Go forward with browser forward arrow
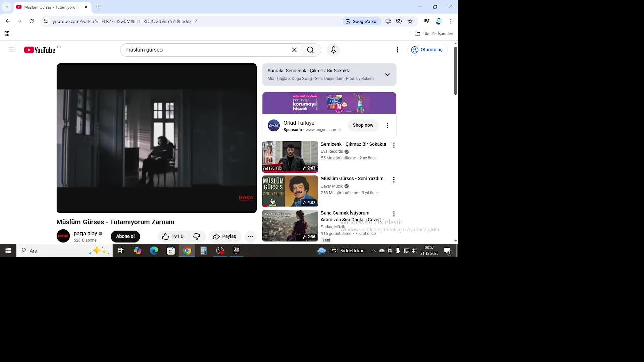 coord(19,21)
